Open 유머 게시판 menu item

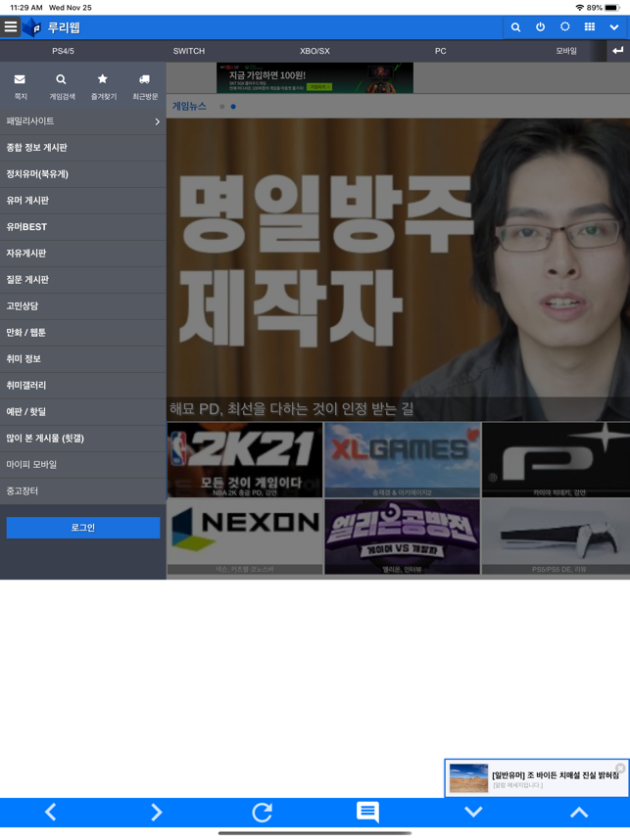[x=83, y=201]
